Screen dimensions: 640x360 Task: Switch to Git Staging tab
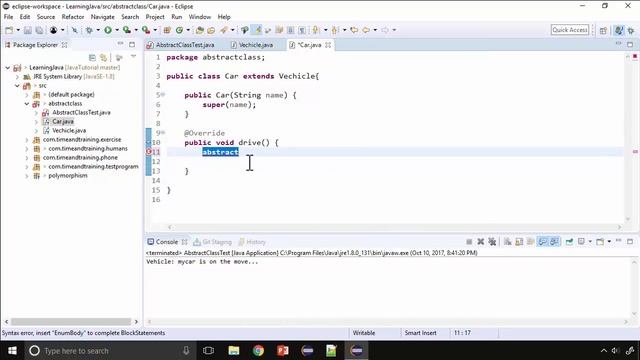212,242
